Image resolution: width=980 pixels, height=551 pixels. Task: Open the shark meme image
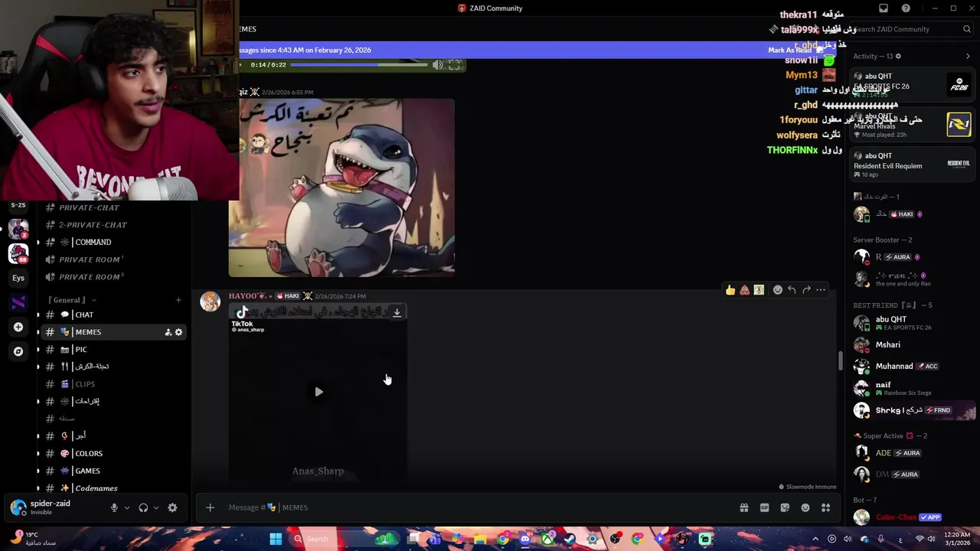(x=341, y=187)
